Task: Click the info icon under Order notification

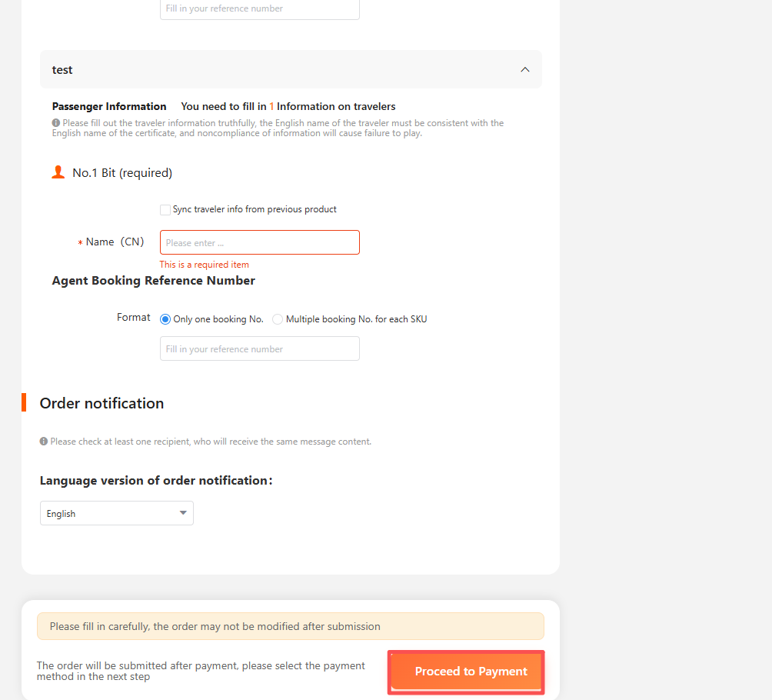Action: [x=44, y=442]
